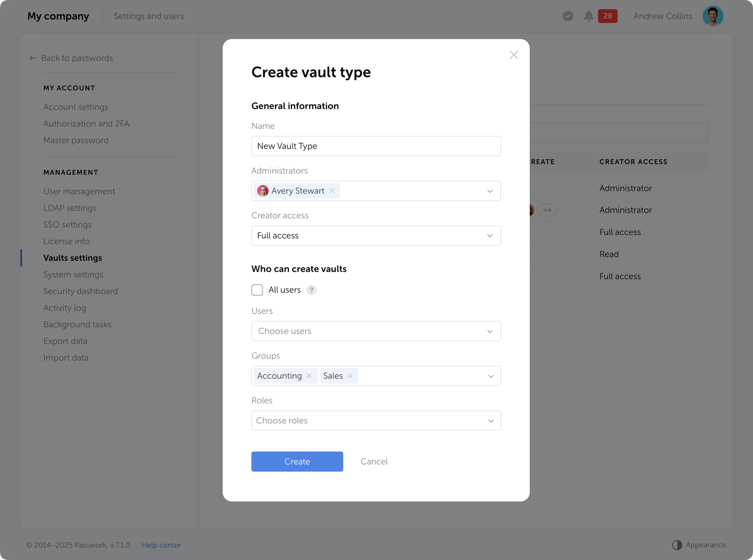
Task: Select Settings and users in top navigation
Action: coord(149,16)
